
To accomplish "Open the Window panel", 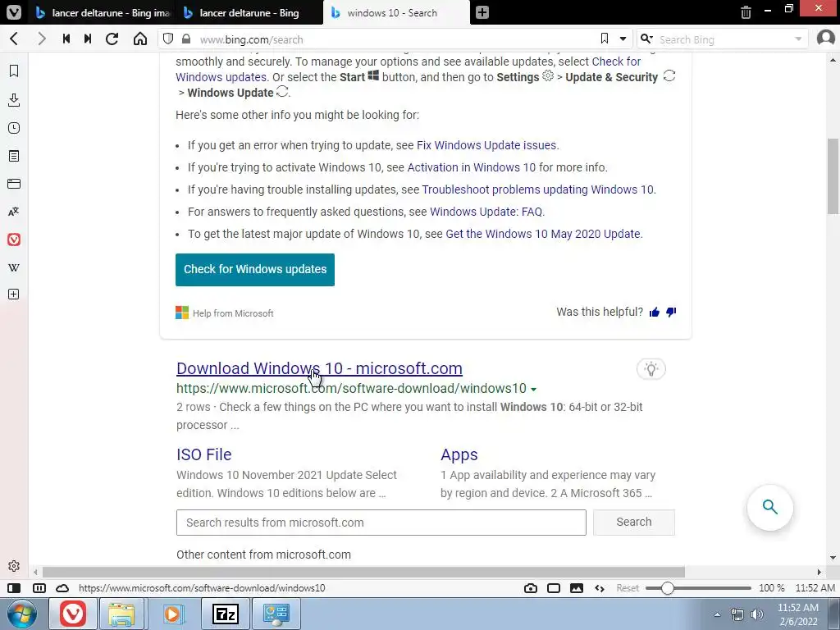I will (x=14, y=184).
